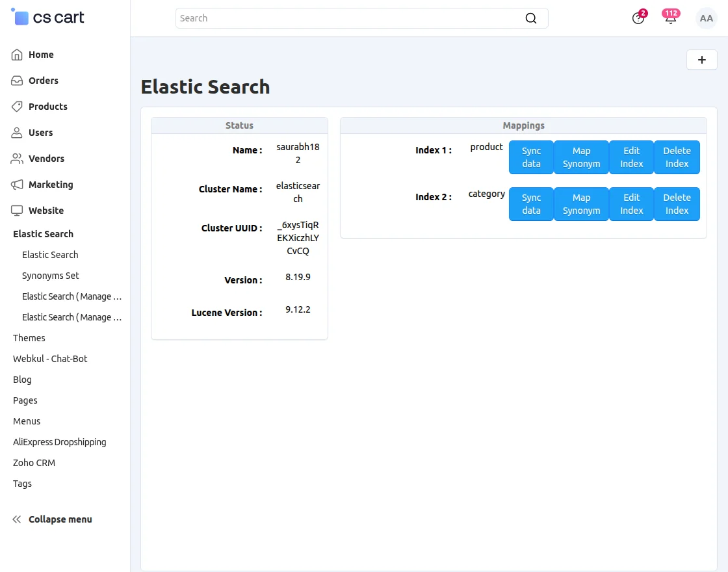This screenshot has width=728, height=572.
Task: Click the Marketing megaphone icon
Action: 17,185
